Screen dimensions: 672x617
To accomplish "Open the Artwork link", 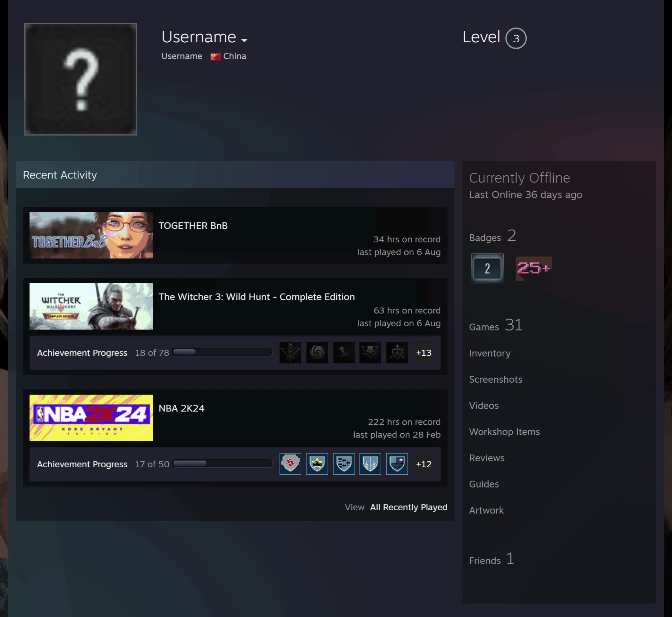I will pyautogui.click(x=486, y=511).
